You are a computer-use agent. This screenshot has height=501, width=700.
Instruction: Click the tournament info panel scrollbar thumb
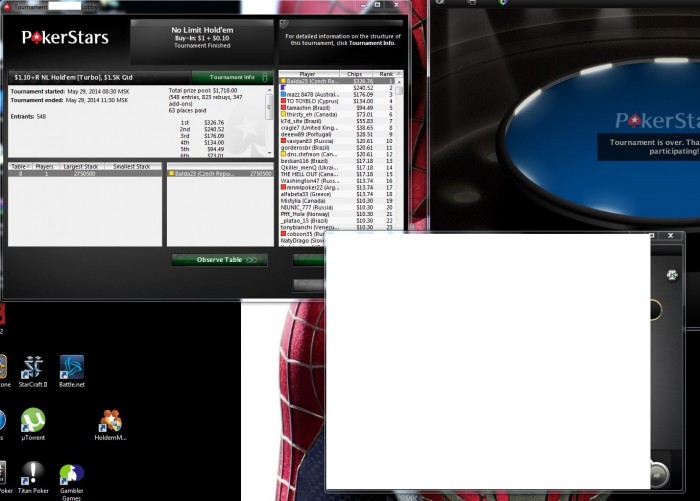(269, 107)
